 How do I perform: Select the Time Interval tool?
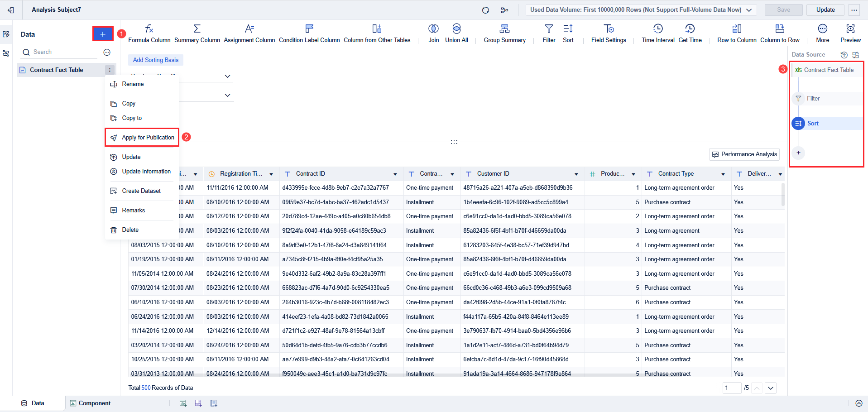[x=658, y=34]
